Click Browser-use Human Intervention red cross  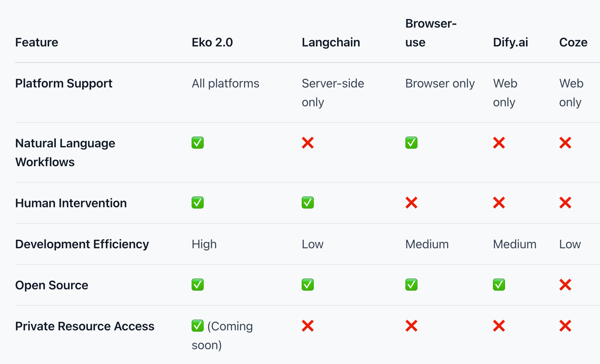[411, 203]
